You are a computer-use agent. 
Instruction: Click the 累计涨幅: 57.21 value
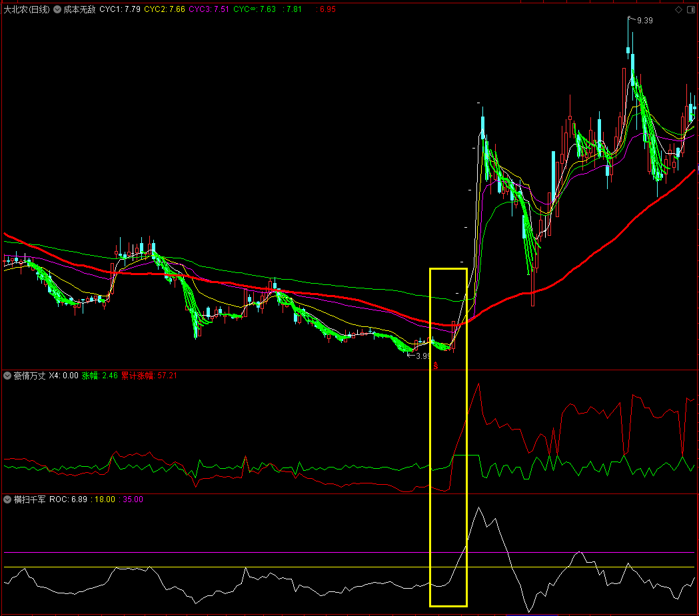[149, 376]
